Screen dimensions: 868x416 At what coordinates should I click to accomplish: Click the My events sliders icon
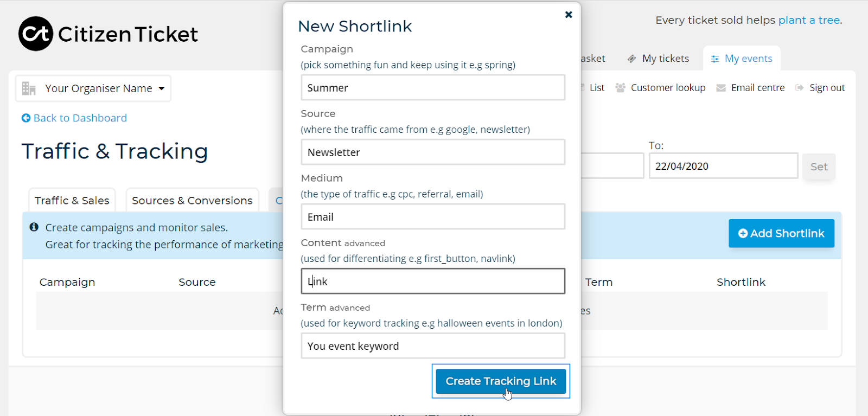coord(715,59)
